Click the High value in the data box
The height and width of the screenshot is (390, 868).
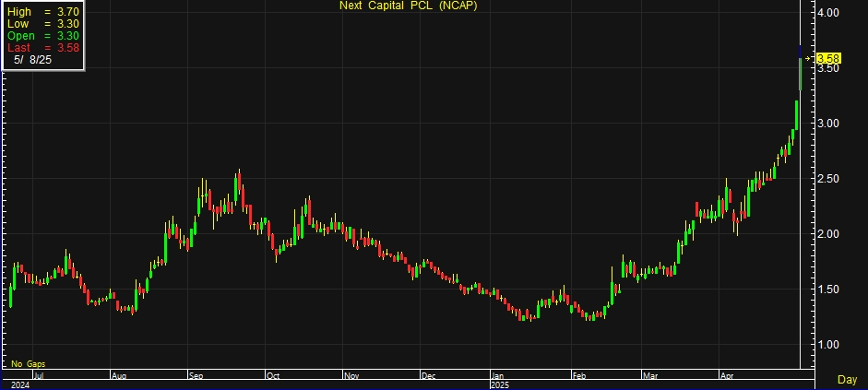(x=66, y=12)
